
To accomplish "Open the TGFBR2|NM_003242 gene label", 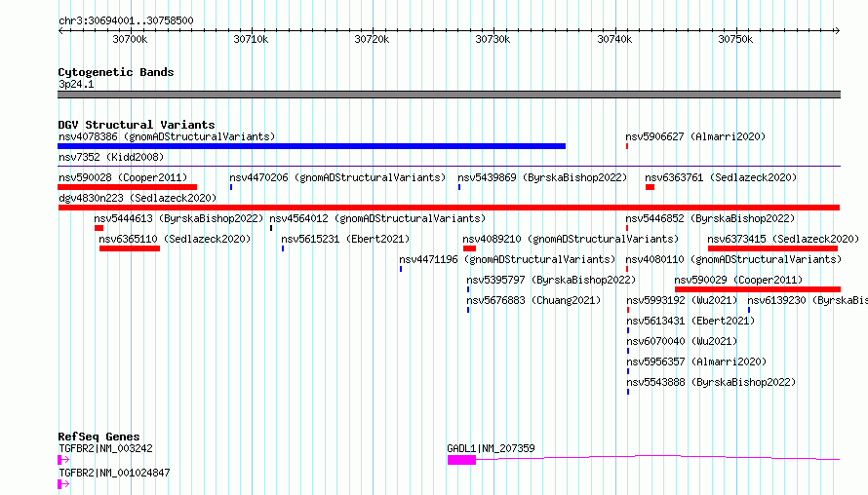I will point(105,448).
